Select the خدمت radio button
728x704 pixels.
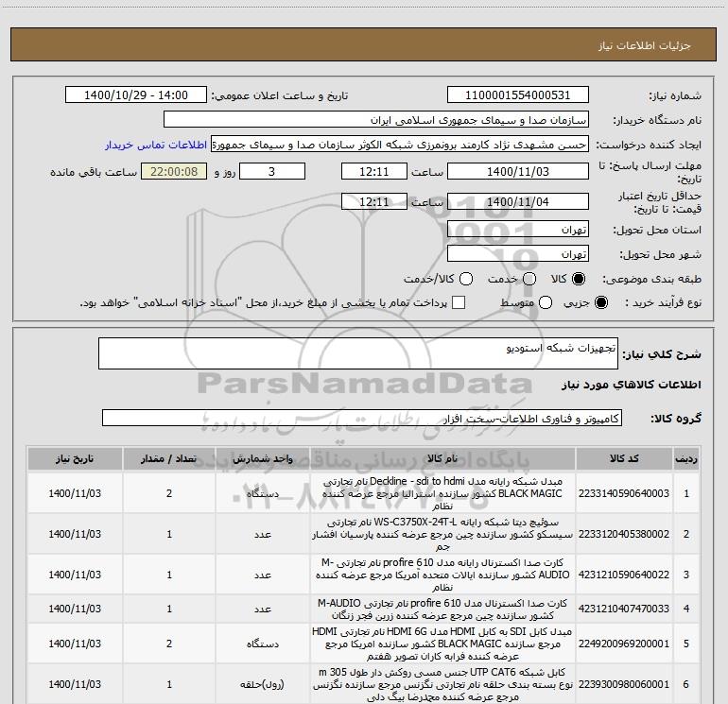point(529,279)
